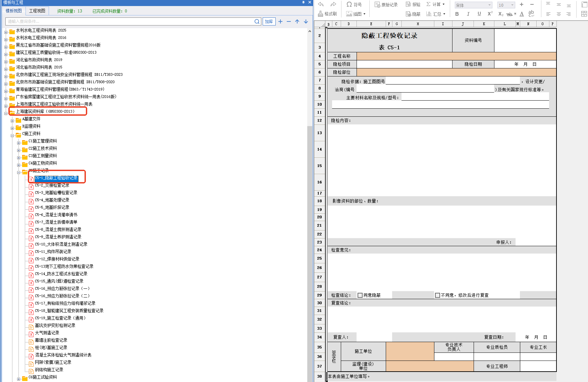
Task: Click the 加库 button
Action: [x=269, y=21]
